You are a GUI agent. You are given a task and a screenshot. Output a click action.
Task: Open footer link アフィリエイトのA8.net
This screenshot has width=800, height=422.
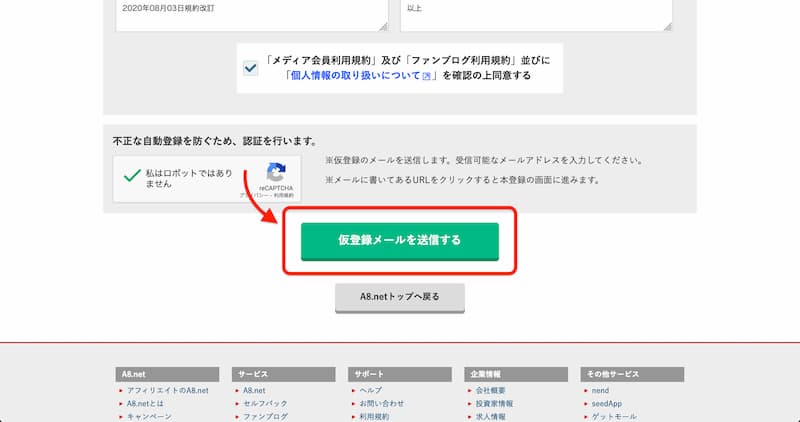pyautogui.click(x=167, y=390)
